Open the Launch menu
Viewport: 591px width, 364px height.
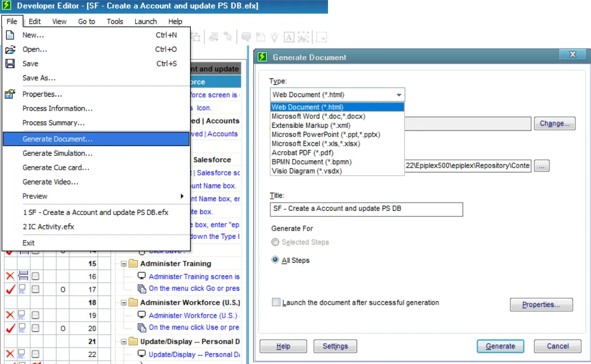tap(146, 21)
